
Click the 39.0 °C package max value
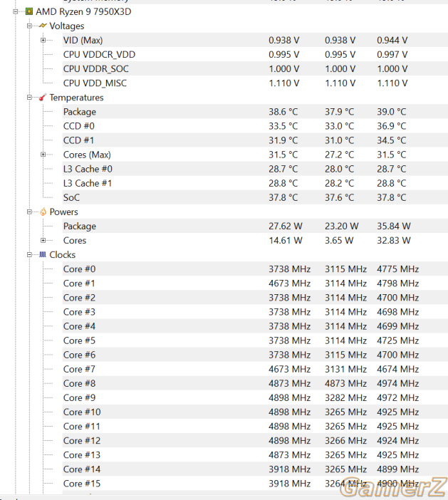click(392, 112)
